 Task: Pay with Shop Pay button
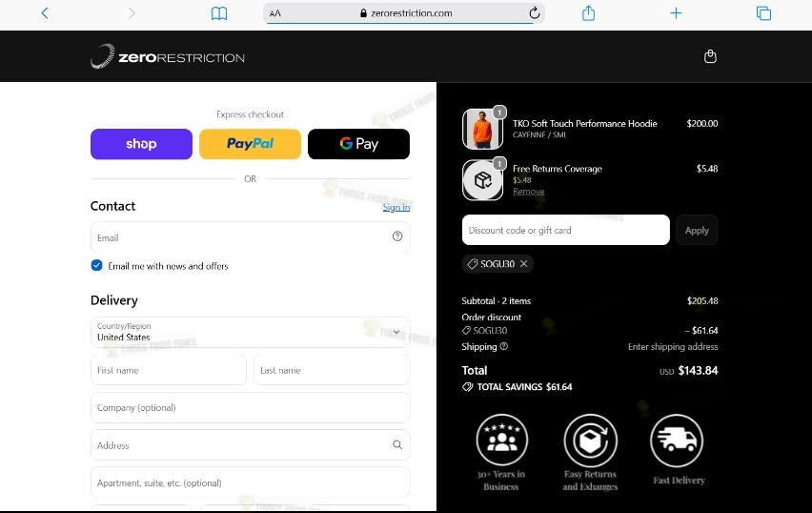(x=141, y=144)
